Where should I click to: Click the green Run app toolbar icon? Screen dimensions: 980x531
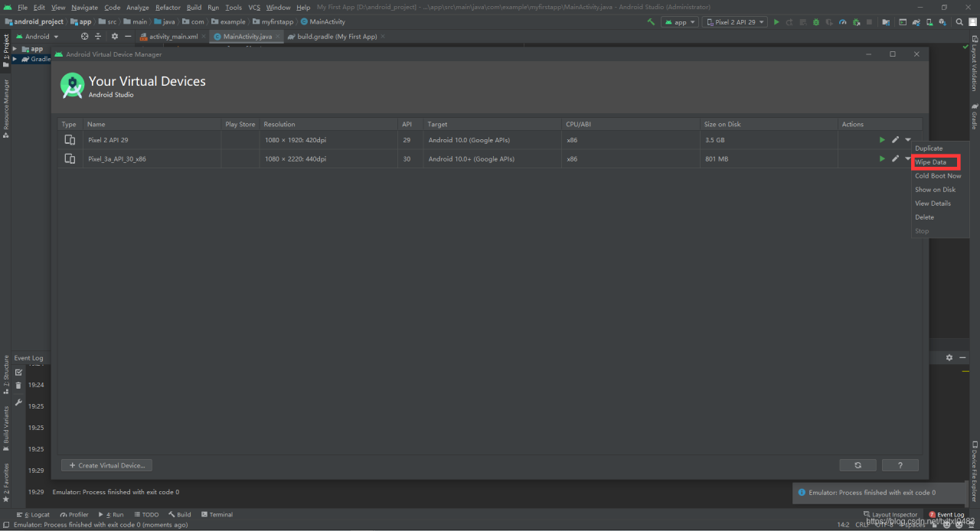pos(776,22)
